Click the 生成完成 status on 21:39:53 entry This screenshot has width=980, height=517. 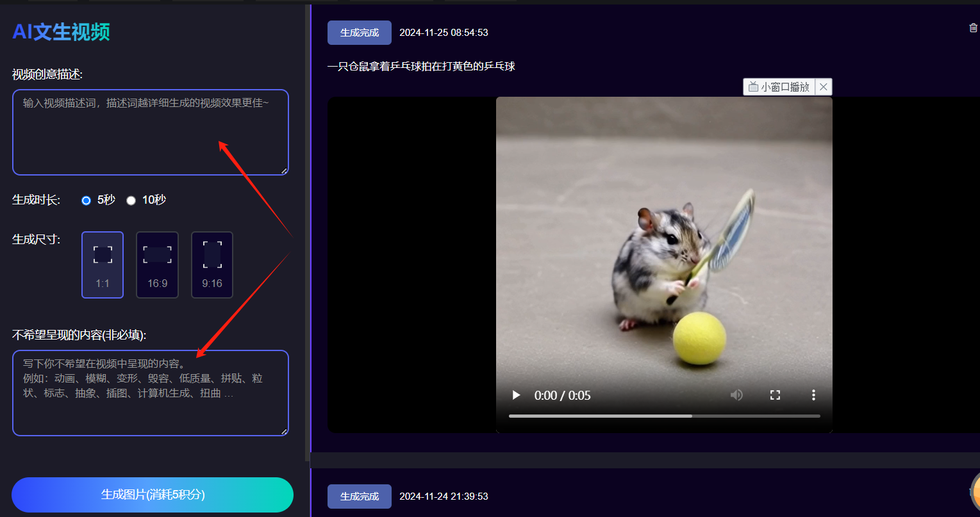(x=360, y=496)
